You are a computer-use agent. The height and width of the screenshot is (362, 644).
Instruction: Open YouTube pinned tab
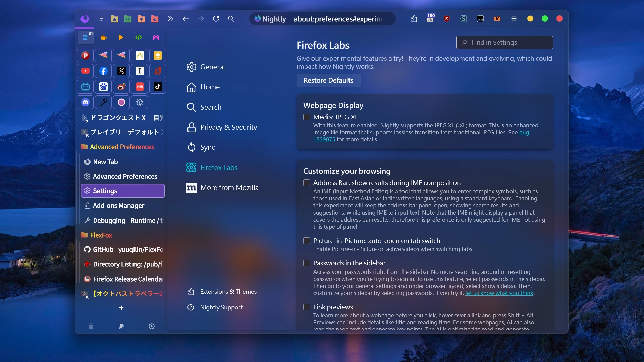point(85,71)
